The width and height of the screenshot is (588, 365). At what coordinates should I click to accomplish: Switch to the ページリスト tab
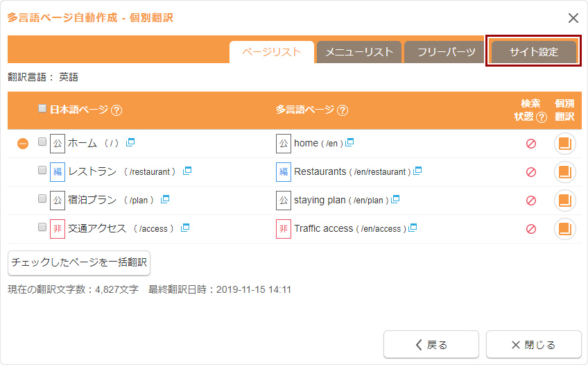point(272,52)
